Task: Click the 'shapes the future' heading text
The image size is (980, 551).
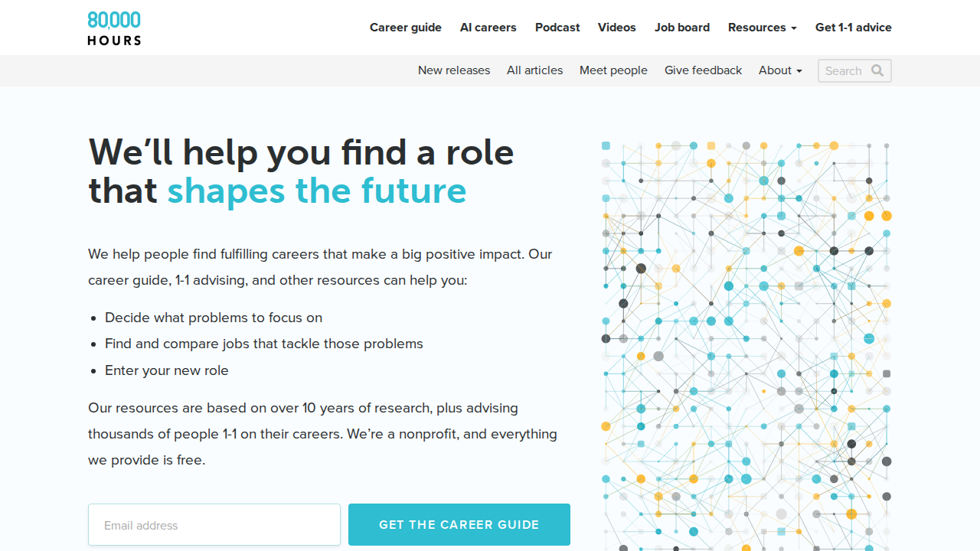Action: tap(317, 191)
